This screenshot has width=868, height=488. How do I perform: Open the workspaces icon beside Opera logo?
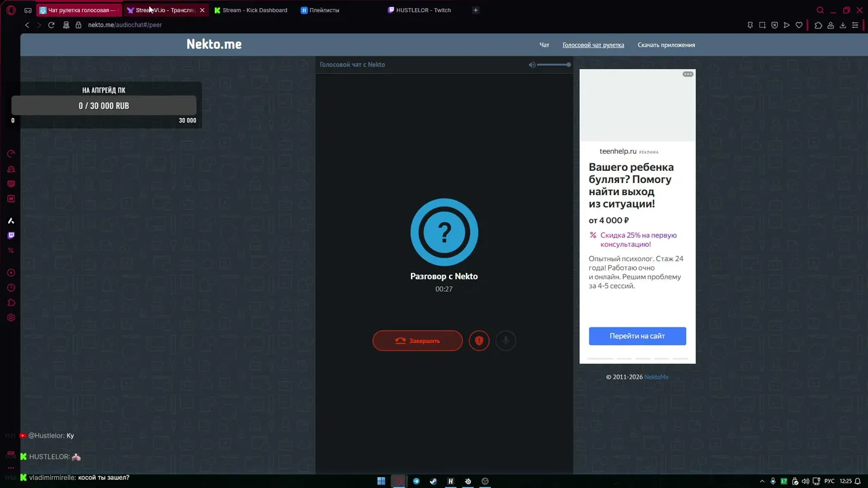click(x=28, y=10)
